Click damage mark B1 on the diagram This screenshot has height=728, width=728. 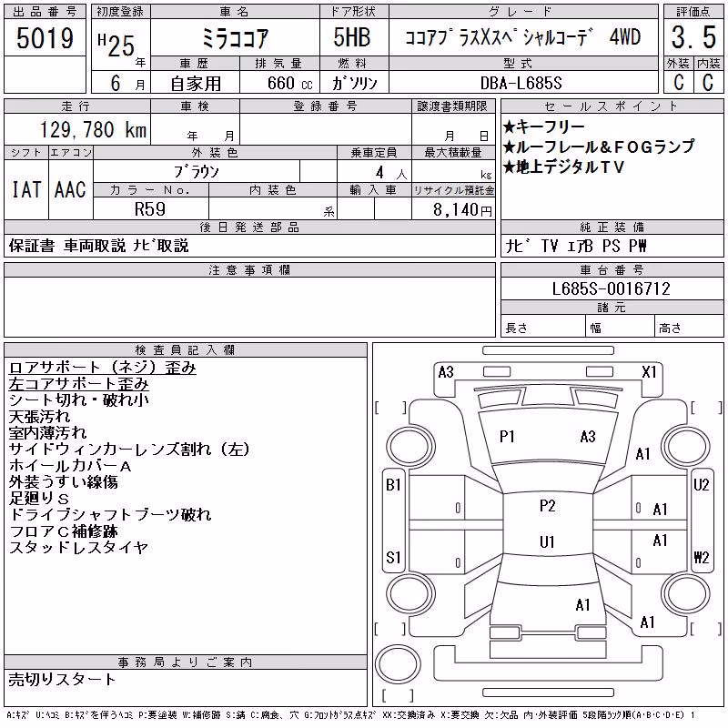393,485
